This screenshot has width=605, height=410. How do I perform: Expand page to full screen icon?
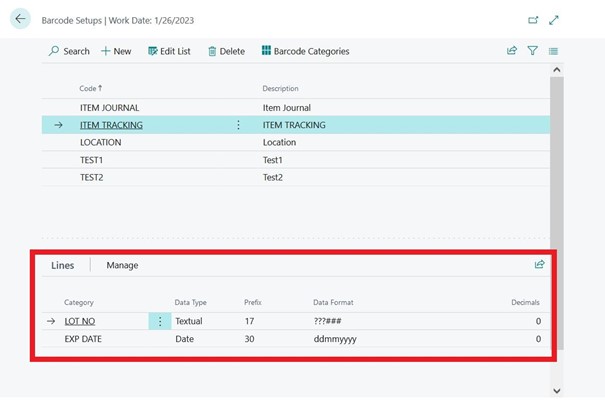554,20
